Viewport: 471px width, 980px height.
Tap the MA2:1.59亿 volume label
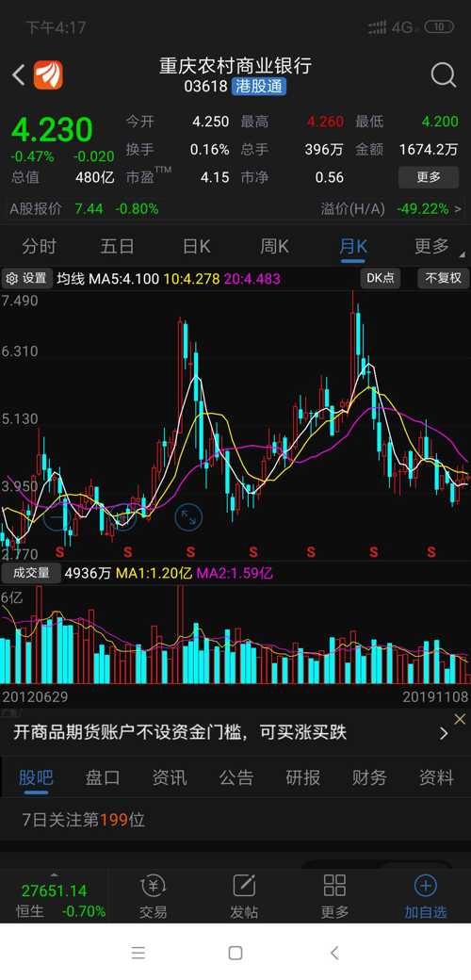(x=235, y=573)
